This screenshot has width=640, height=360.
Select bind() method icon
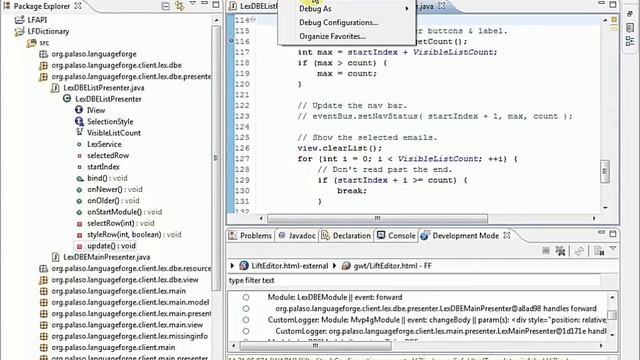80,178
